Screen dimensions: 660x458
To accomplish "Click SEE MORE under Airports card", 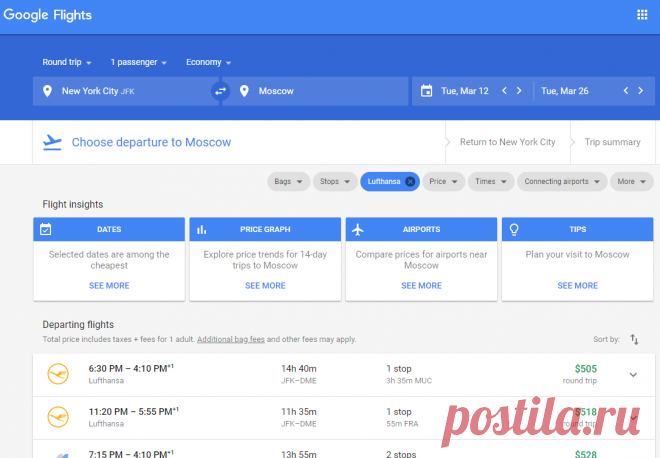I will pos(421,285).
